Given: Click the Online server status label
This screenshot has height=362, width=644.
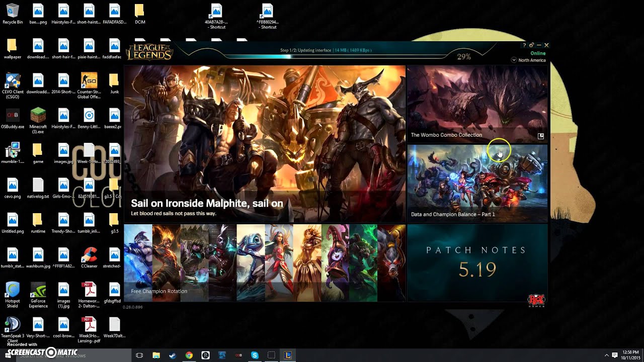Looking at the screenshot, I should 538,53.
